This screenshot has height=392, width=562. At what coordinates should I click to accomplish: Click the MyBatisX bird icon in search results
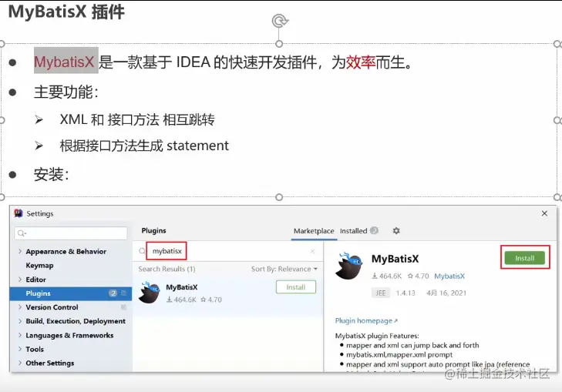150,293
